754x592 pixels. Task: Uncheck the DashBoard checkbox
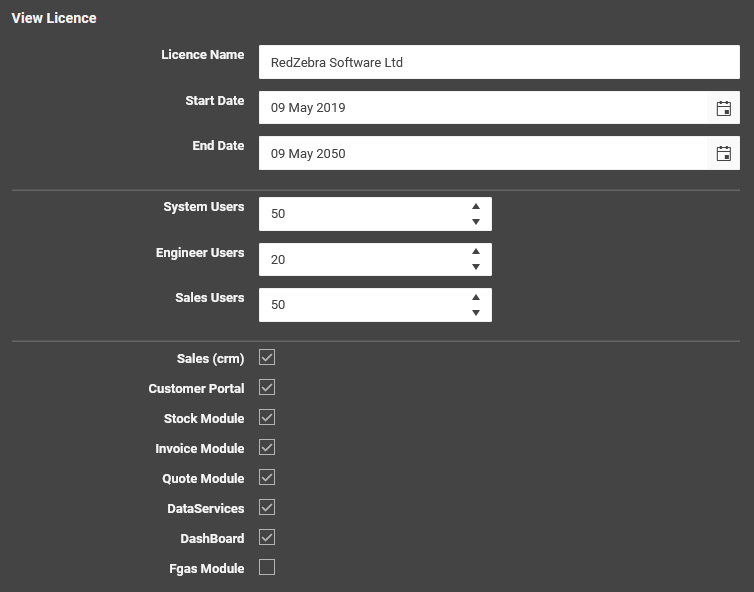(x=267, y=537)
